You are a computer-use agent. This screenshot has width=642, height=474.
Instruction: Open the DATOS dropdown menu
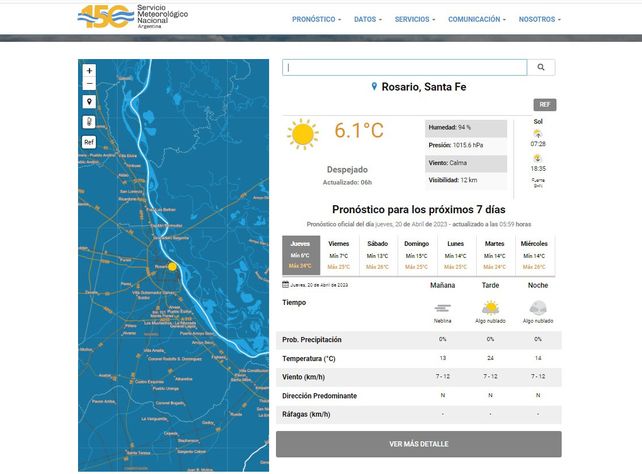click(x=368, y=19)
